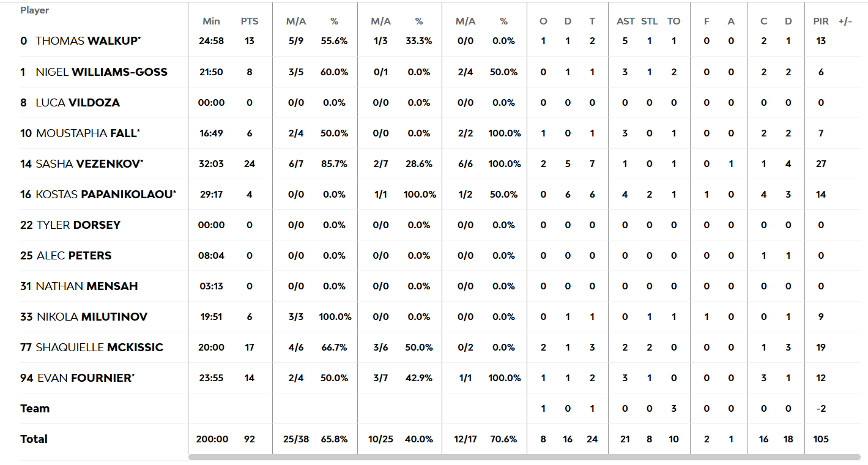The image size is (868, 465).
Task: View Kostas Papanikolaou's player profile
Action: [105, 194]
